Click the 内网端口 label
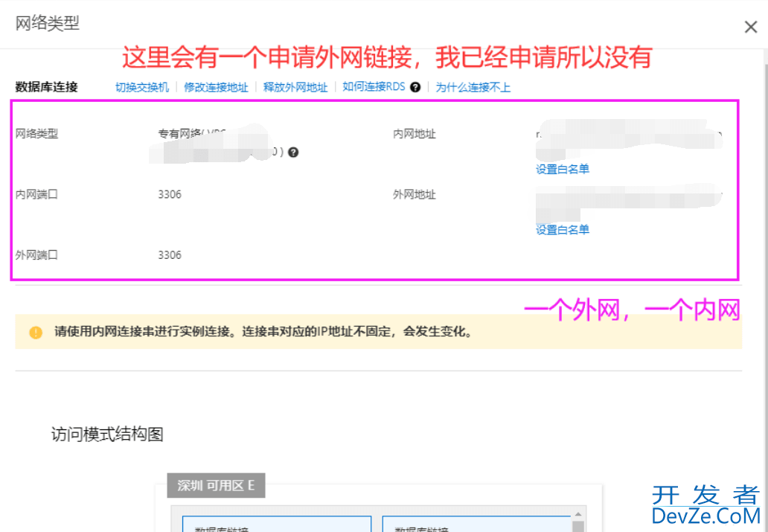This screenshot has height=532, width=768. tap(36, 194)
